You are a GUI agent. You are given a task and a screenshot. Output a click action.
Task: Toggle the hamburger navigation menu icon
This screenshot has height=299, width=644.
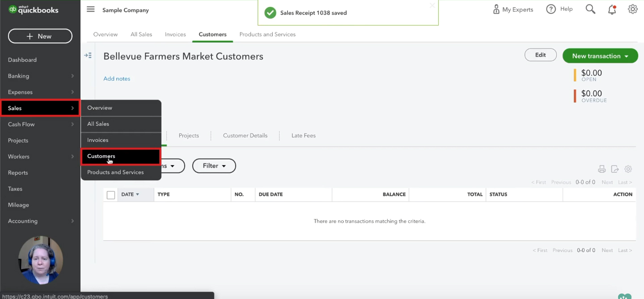pyautogui.click(x=91, y=9)
